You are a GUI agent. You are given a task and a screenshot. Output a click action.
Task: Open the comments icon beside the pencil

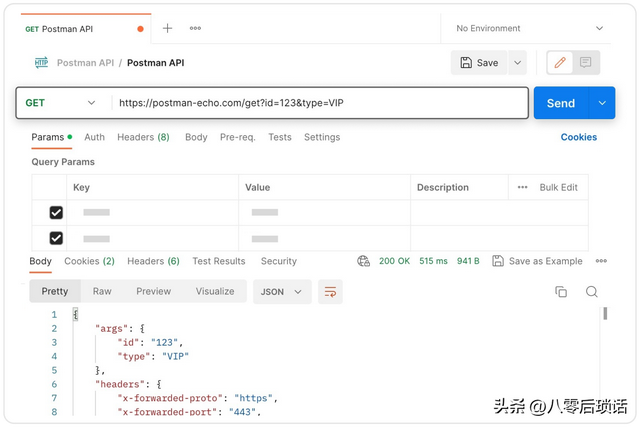tap(586, 62)
